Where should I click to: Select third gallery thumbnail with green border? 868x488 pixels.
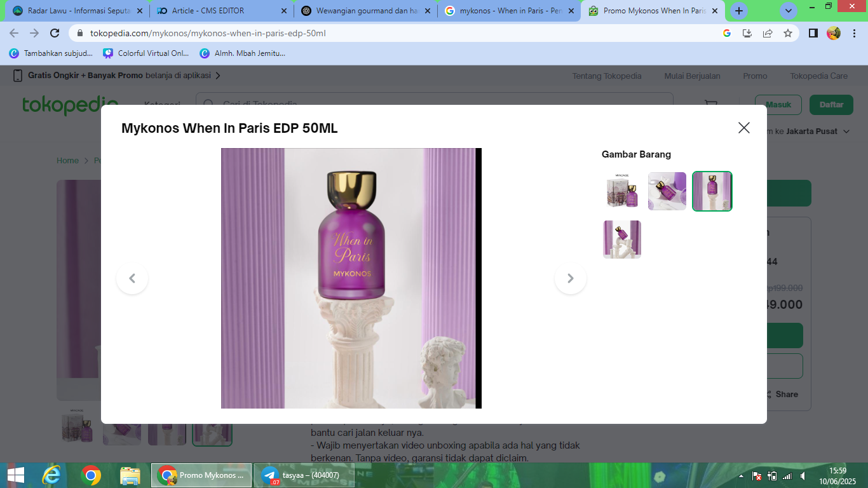[x=712, y=191]
